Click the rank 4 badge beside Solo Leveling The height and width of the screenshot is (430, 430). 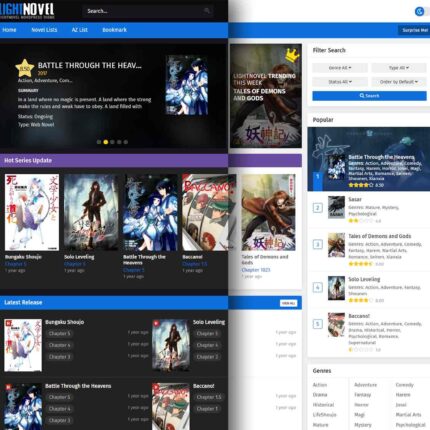click(x=318, y=288)
